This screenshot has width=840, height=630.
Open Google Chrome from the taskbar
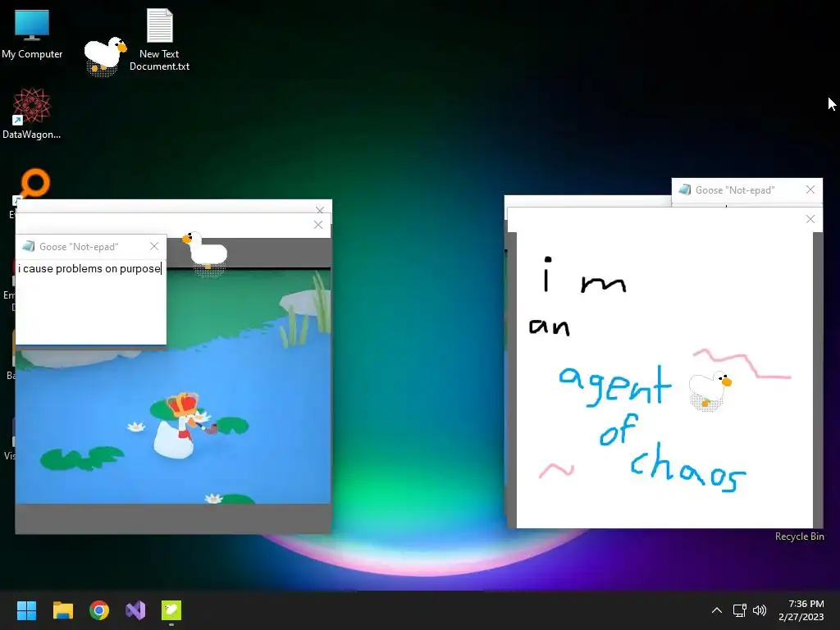coord(99,610)
